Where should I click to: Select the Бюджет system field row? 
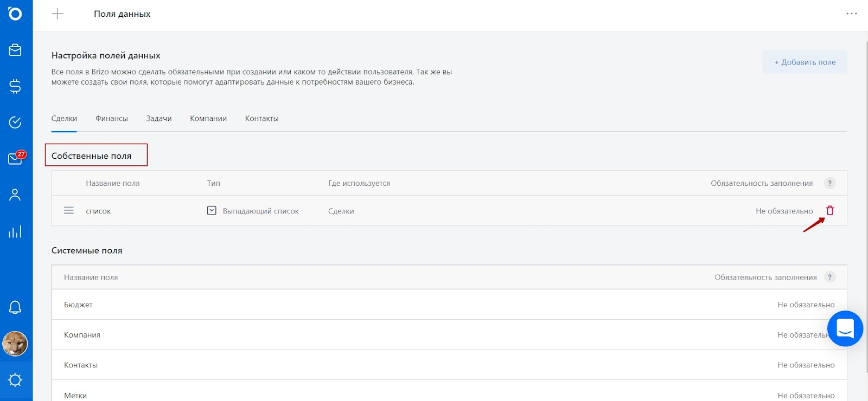449,305
